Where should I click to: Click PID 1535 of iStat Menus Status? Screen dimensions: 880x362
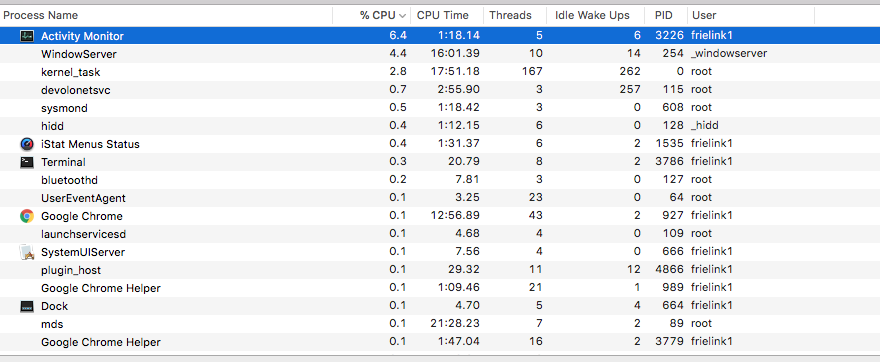click(x=670, y=144)
